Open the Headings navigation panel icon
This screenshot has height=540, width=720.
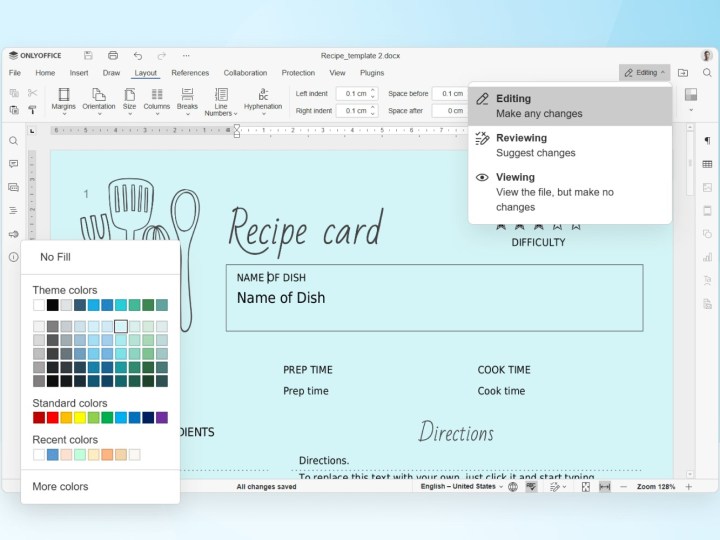(14, 211)
